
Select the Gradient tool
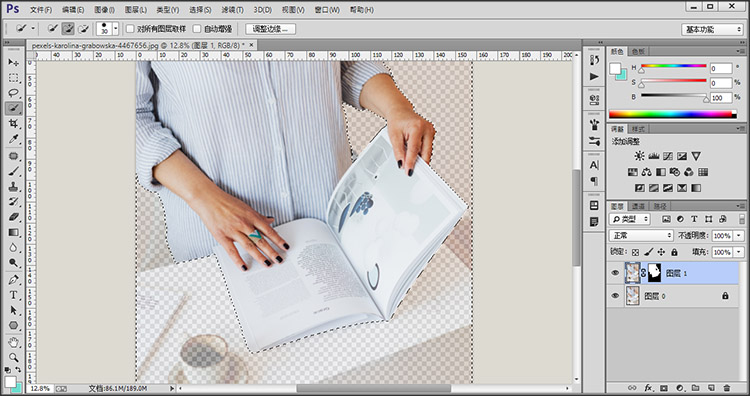click(x=14, y=232)
